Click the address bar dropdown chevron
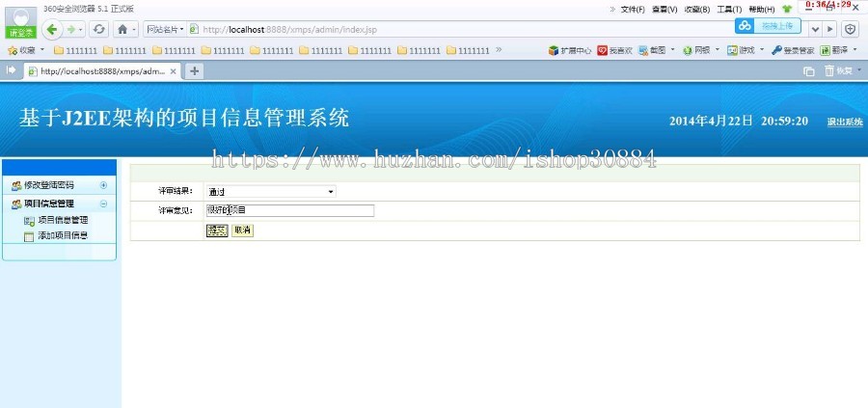The height and width of the screenshot is (408, 868). pos(815,29)
